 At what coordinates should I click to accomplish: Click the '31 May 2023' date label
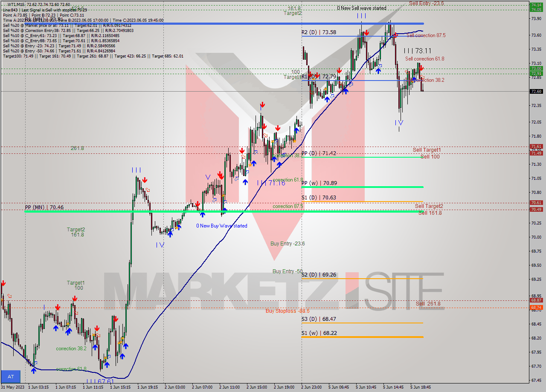pos(12,387)
